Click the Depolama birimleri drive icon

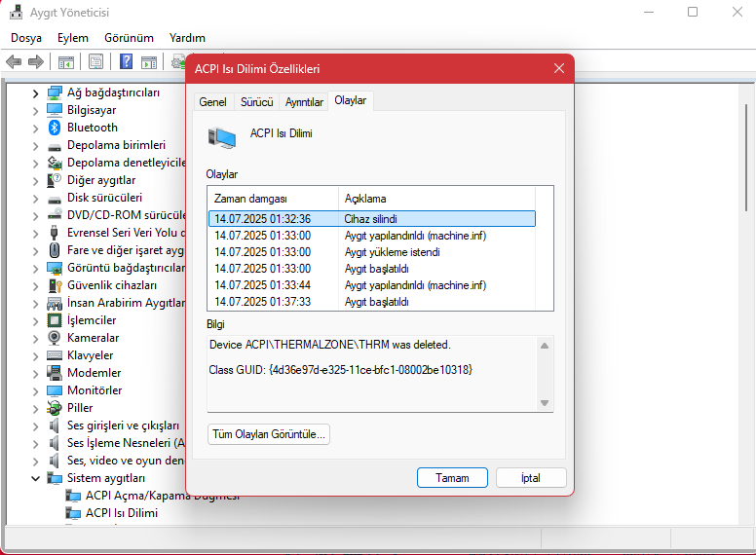pyautogui.click(x=55, y=146)
